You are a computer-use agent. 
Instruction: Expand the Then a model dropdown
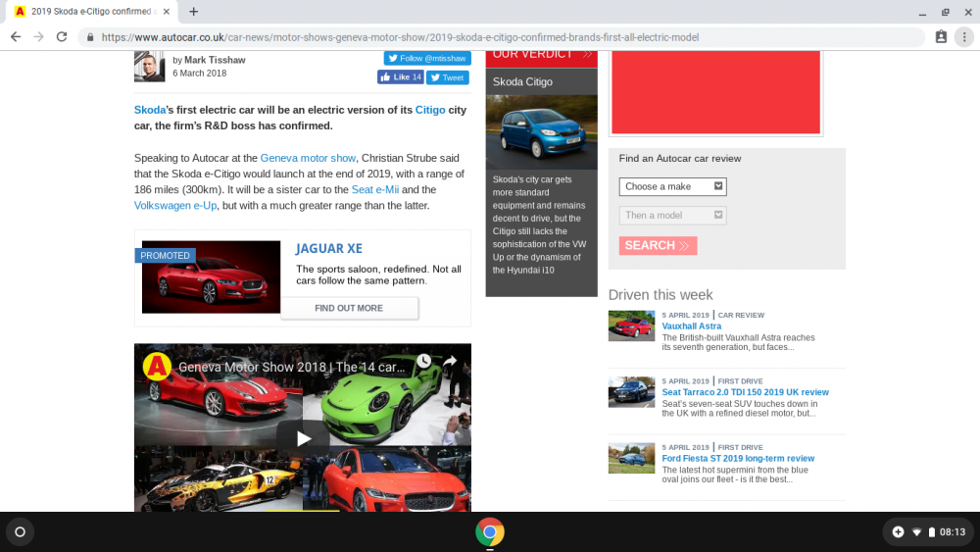[672, 215]
